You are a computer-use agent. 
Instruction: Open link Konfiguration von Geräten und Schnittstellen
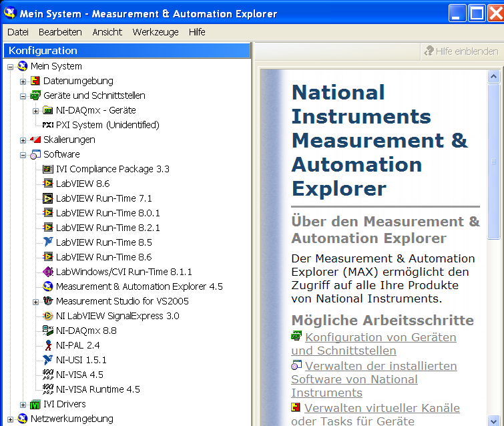(374, 344)
